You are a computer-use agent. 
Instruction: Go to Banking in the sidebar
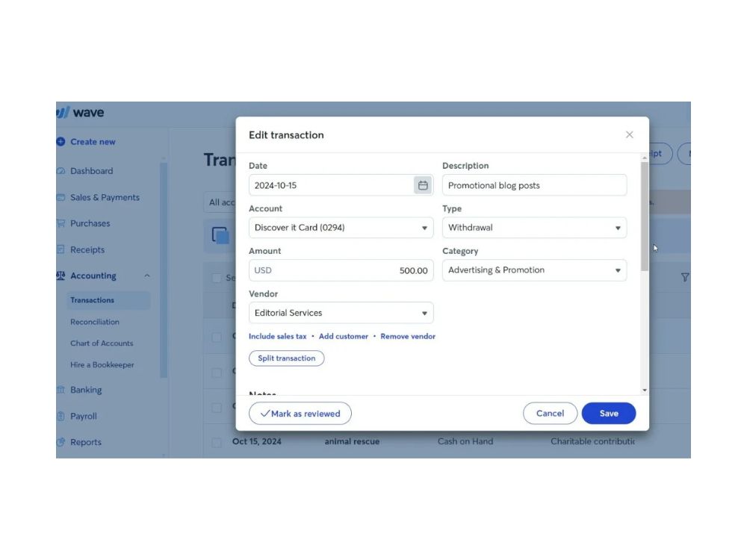click(x=86, y=390)
